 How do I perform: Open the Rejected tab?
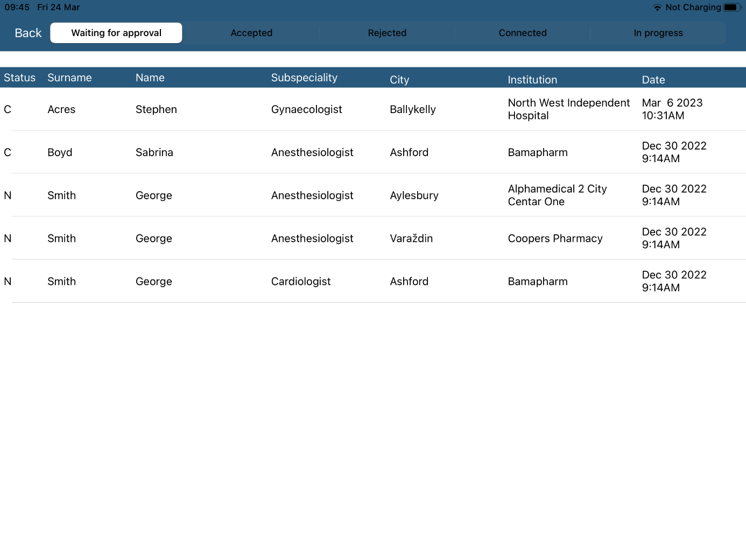point(387,33)
